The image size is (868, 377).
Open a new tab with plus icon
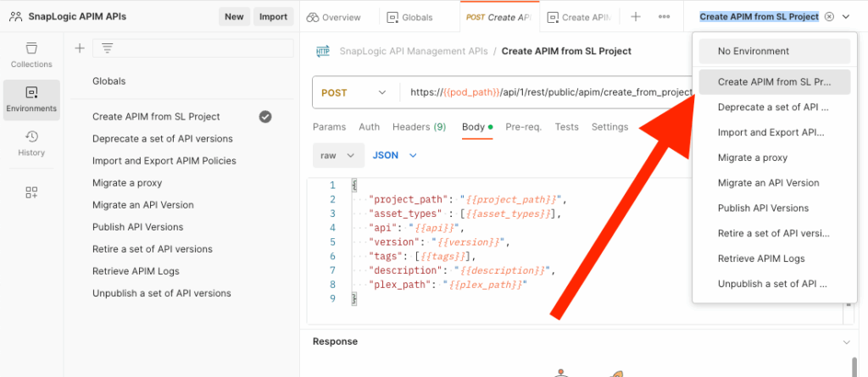(636, 17)
